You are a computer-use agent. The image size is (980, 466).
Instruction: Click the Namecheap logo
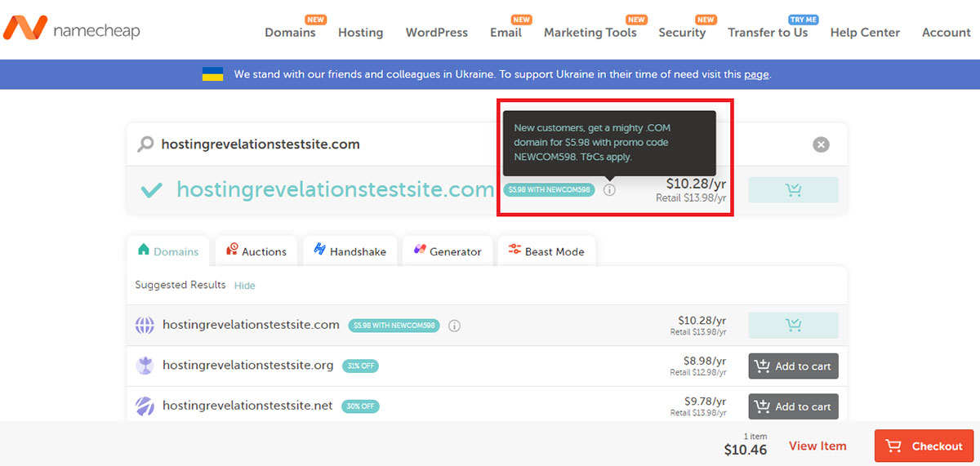coord(71,29)
